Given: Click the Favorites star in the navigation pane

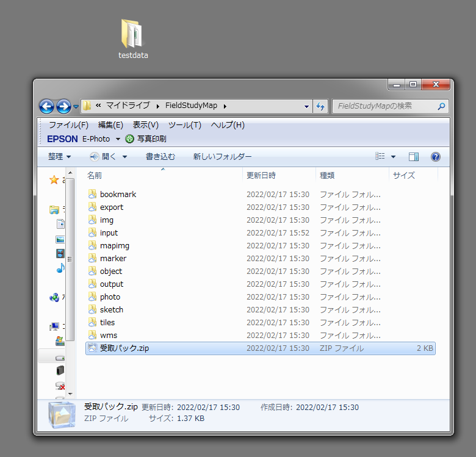Looking at the screenshot, I should (54, 179).
